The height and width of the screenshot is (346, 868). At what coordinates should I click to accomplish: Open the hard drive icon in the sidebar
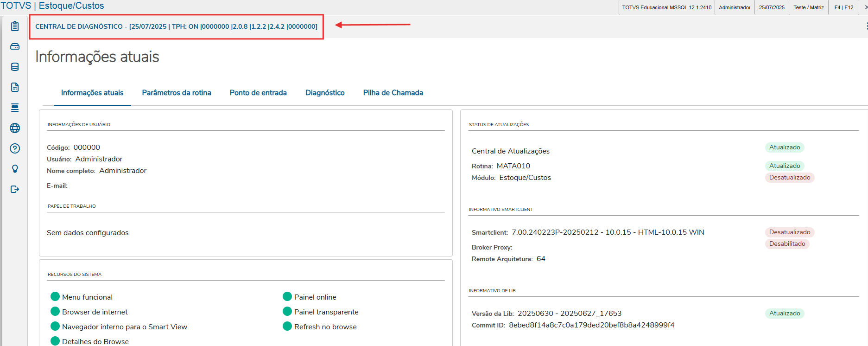[15, 46]
